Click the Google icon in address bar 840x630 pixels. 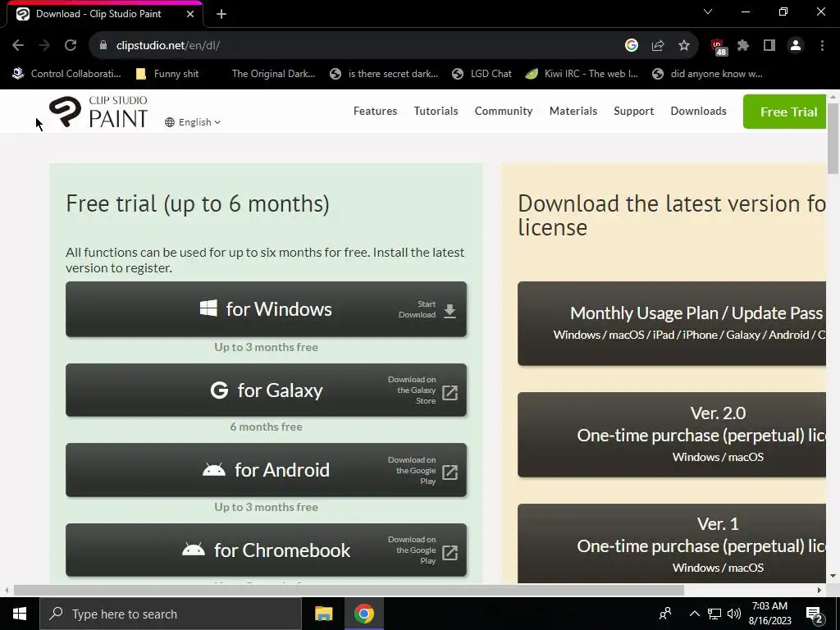[632, 46]
